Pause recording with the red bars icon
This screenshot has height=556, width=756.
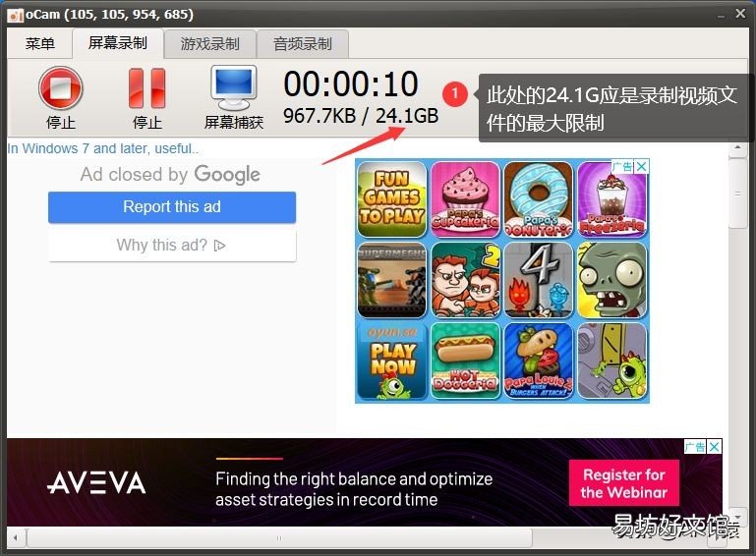pos(147,88)
